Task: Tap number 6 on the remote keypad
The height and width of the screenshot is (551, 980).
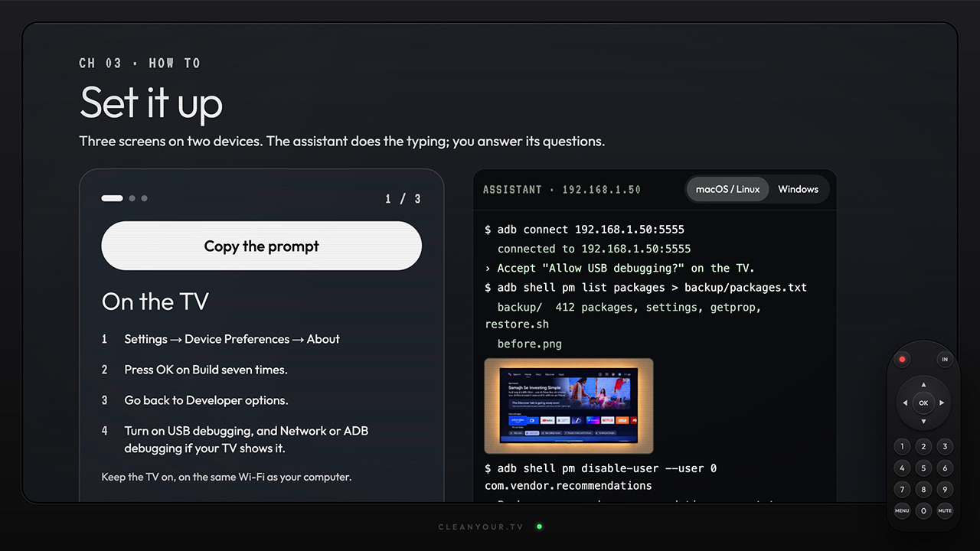Action: click(x=945, y=468)
